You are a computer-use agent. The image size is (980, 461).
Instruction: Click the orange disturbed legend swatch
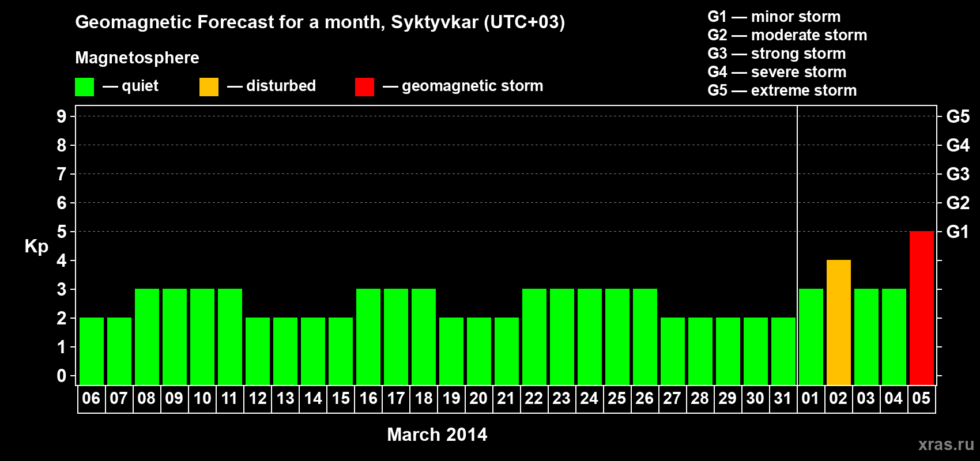pyautogui.click(x=209, y=87)
